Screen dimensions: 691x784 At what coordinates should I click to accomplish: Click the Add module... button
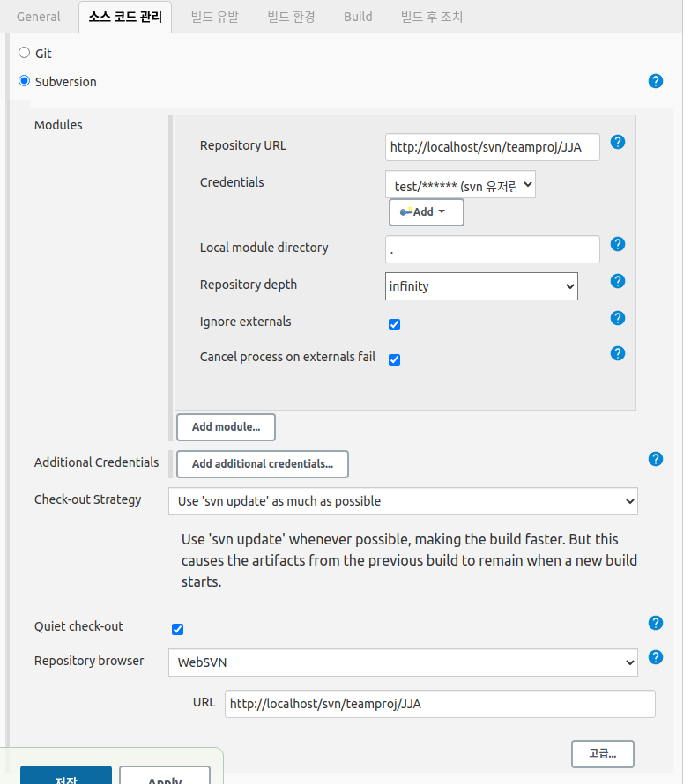coord(227,427)
